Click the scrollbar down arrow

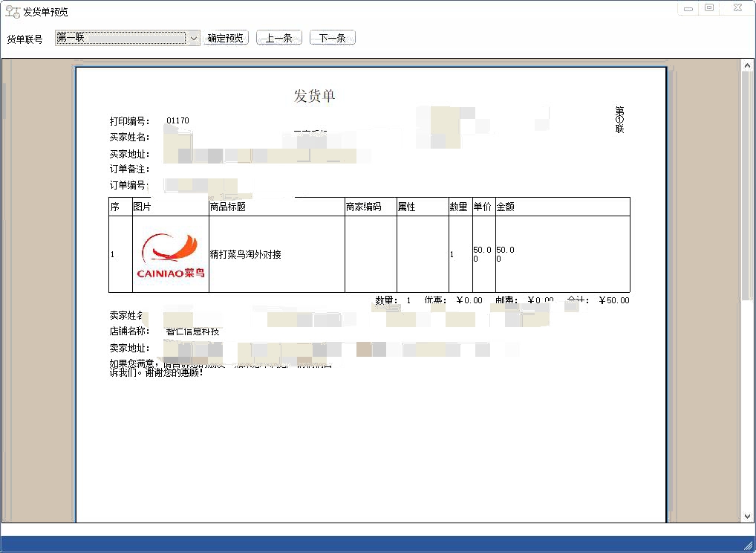(748, 516)
